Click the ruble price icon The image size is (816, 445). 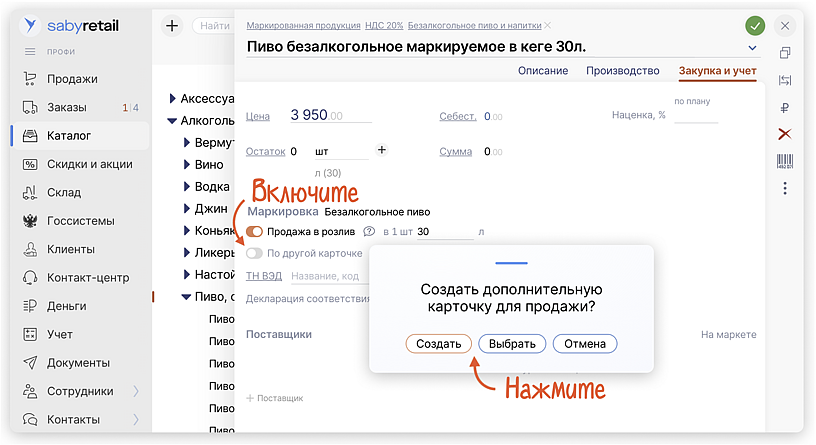pos(785,107)
